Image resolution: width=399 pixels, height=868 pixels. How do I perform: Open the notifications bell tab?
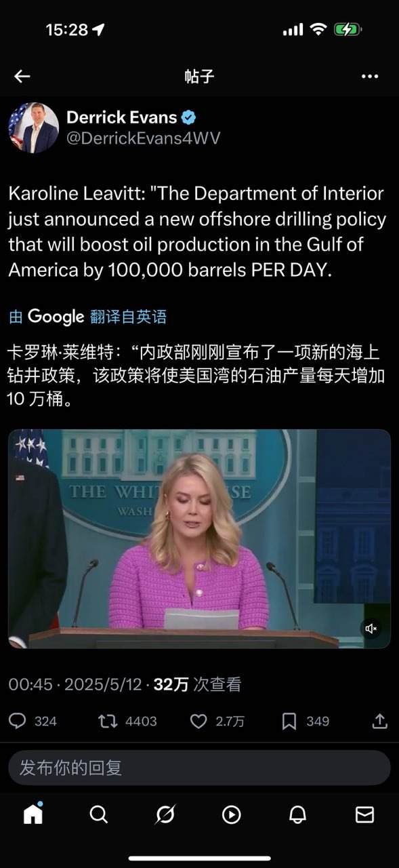[x=298, y=814]
